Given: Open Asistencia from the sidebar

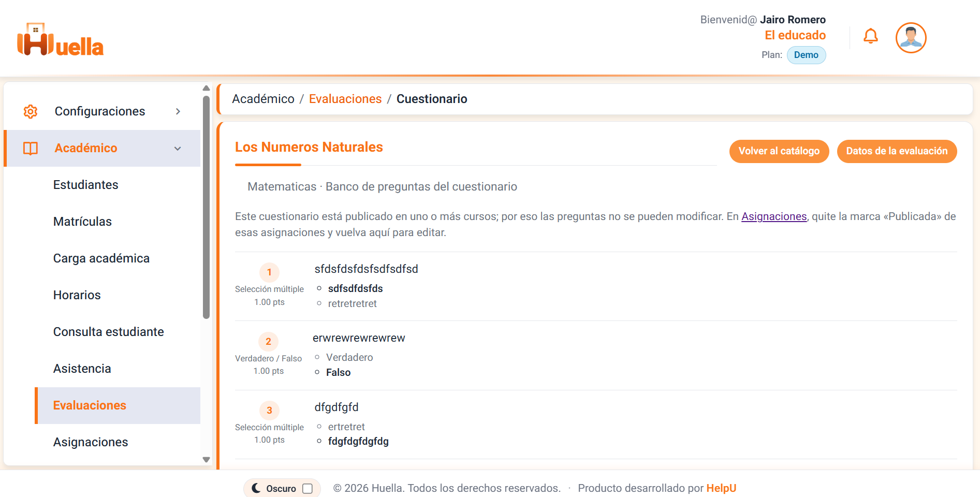Looking at the screenshot, I should tap(82, 369).
